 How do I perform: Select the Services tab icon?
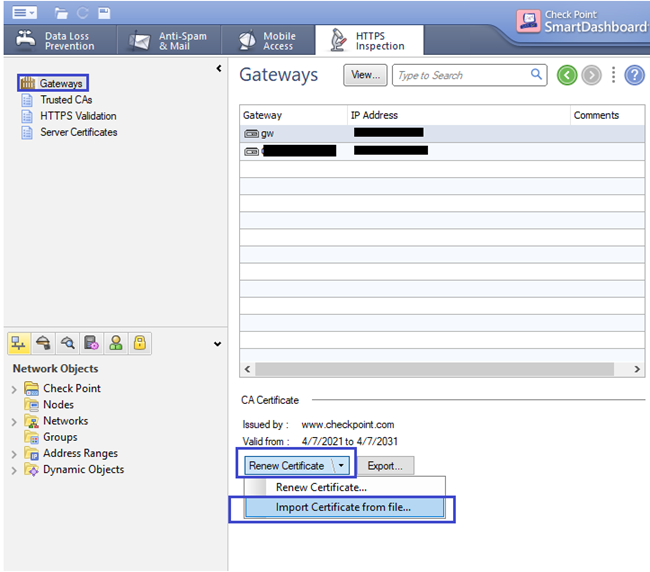43,343
